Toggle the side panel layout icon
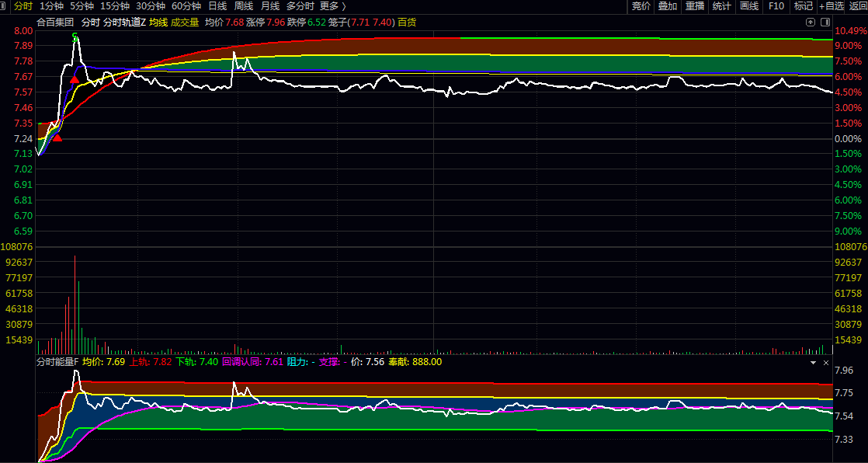Viewport: 868px width, 463px height. 825,22
